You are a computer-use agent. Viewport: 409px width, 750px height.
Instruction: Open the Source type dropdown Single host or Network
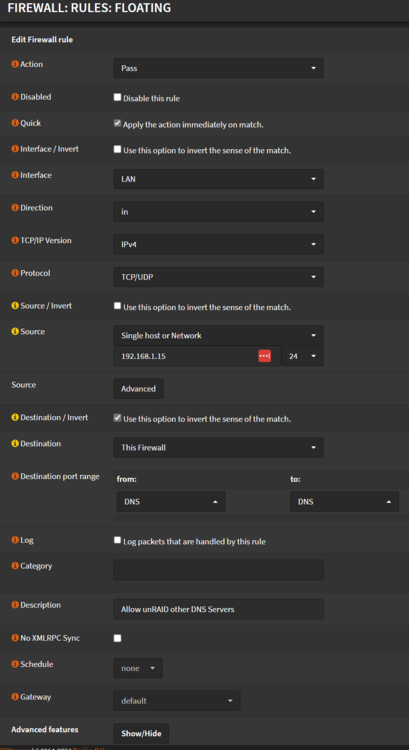click(219, 336)
